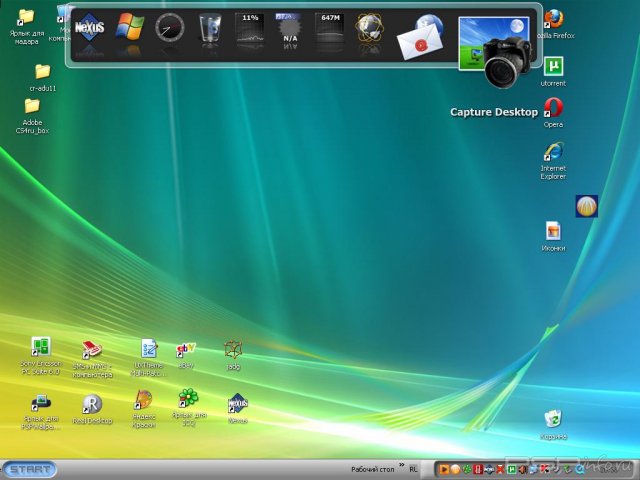Image resolution: width=640 pixels, height=480 pixels.
Task: Open the Opera browser shortcut
Action: [553, 108]
